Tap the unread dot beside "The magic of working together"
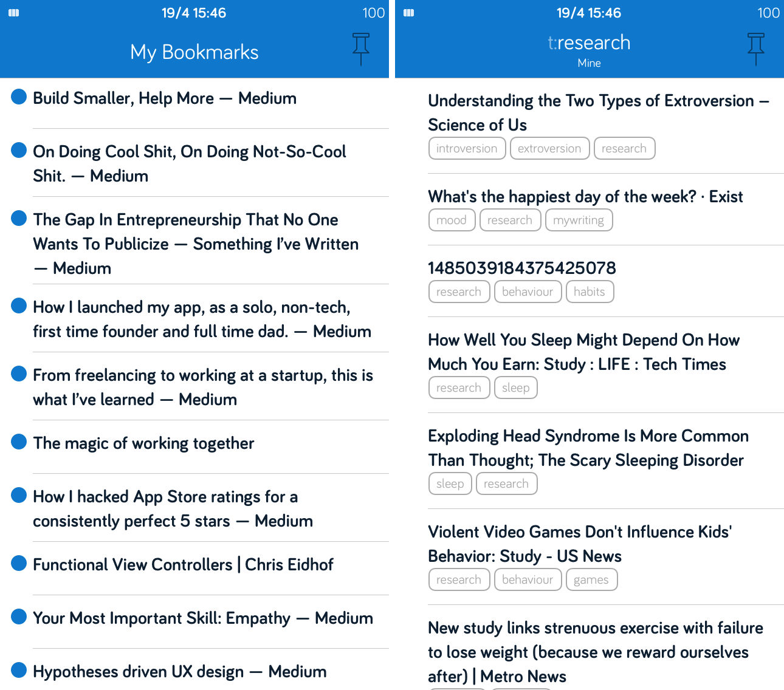The image size is (784, 690). coord(18,442)
